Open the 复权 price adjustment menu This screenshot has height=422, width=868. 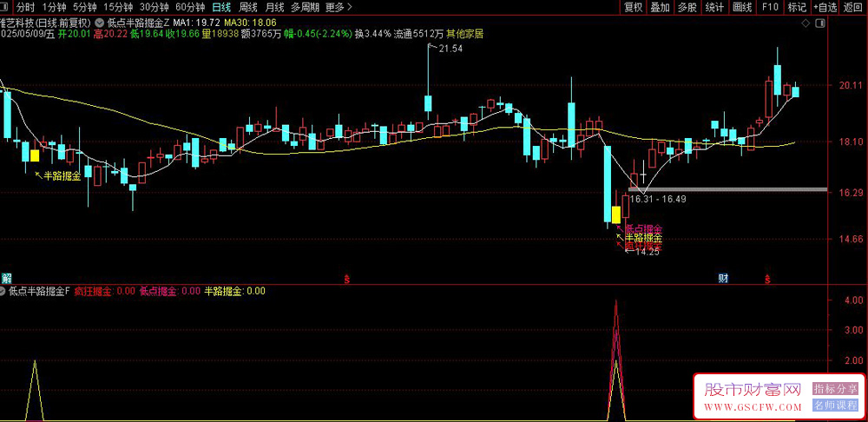(x=633, y=7)
